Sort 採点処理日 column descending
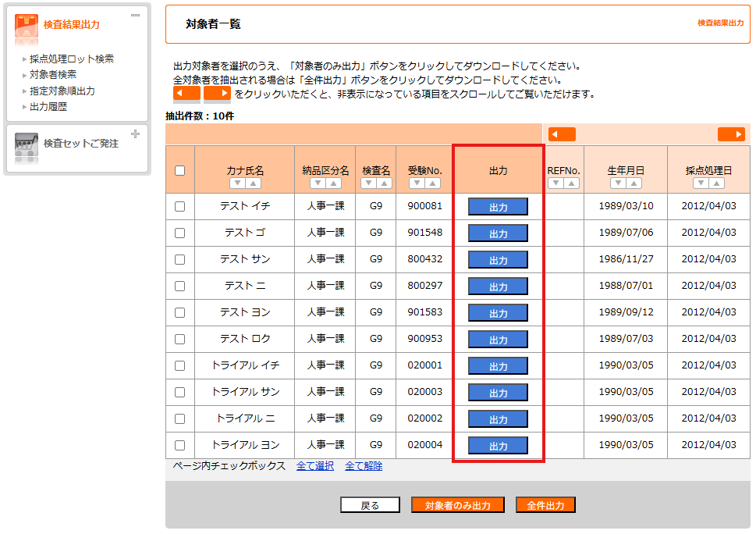This screenshot has width=756, height=534. pyautogui.click(x=701, y=183)
